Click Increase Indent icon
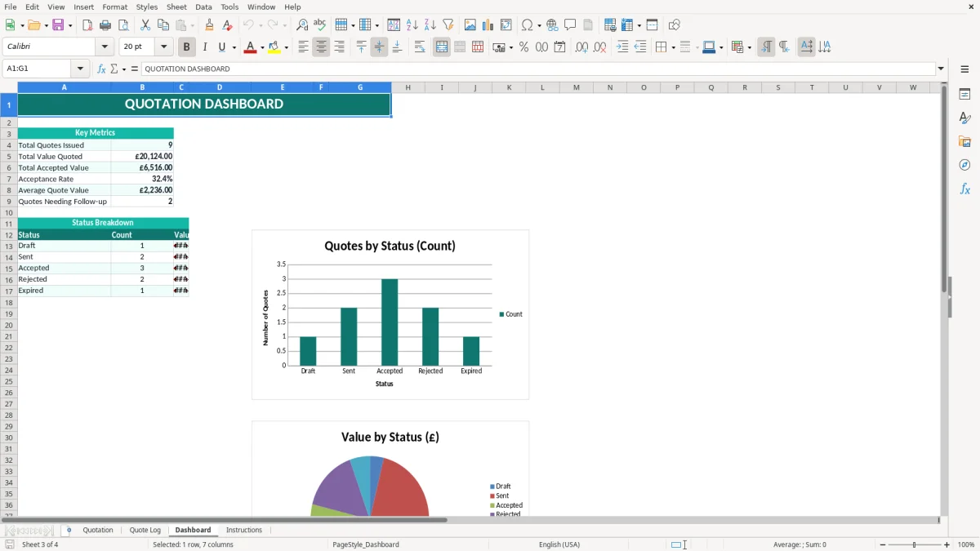 (x=623, y=47)
